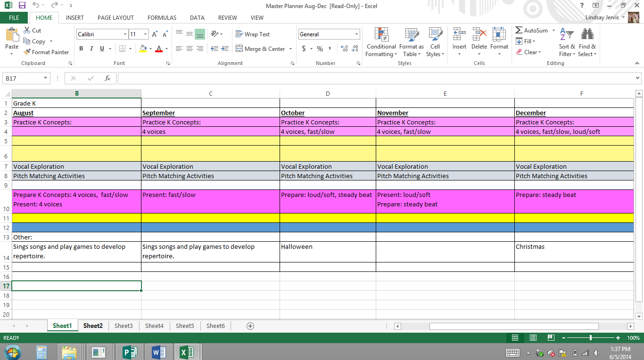This screenshot has width=644, height=360.
Task: Open the General number format dropdown
Action: (x=355, y=34)
